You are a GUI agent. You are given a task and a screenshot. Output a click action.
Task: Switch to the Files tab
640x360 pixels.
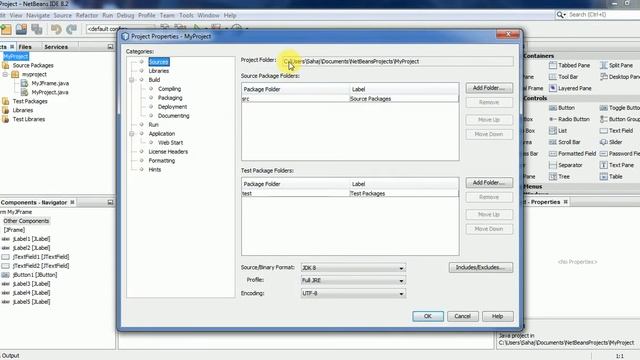tap(25, 47)
